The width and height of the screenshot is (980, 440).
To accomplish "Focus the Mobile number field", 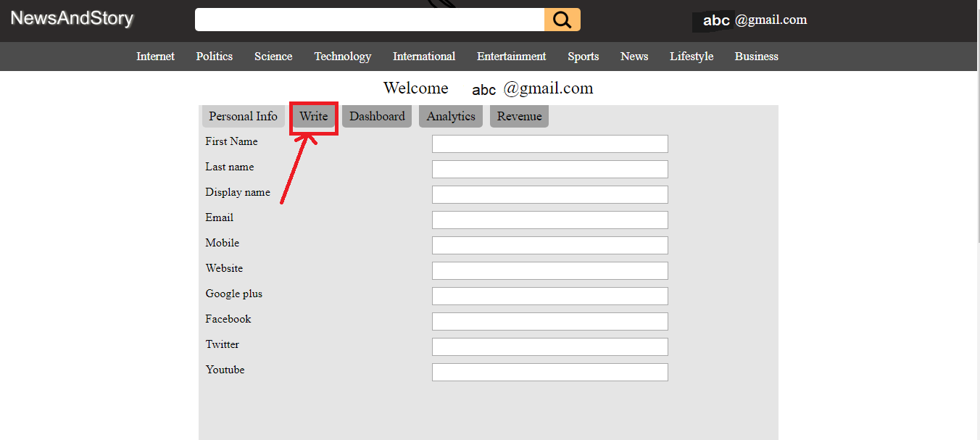I will [550, 245].
